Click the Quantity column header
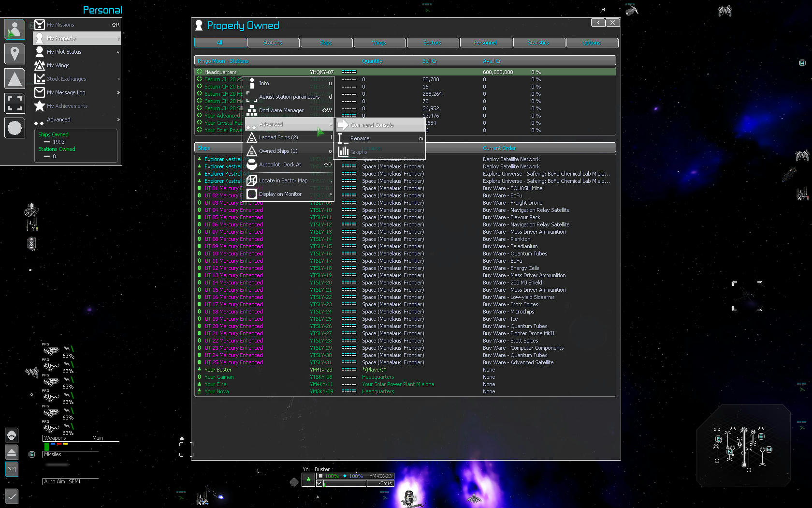This screenshot has width=812, height=508. click(372, 61)
